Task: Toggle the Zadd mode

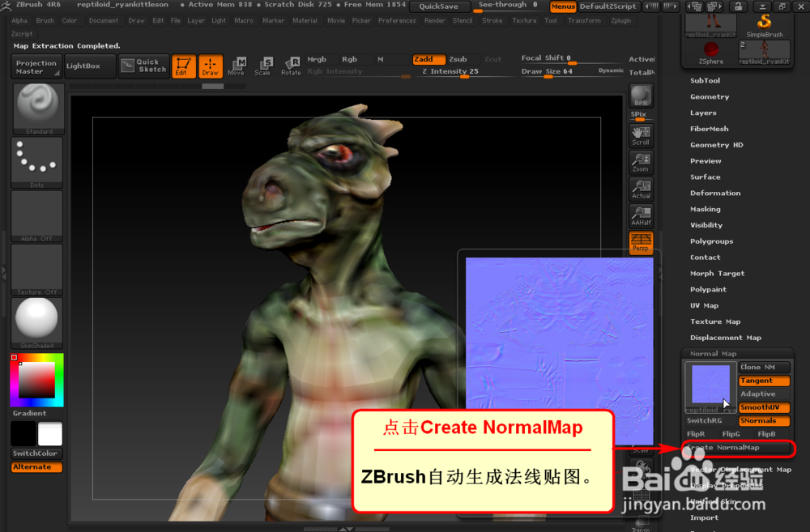Action: (x=428, y=59)
